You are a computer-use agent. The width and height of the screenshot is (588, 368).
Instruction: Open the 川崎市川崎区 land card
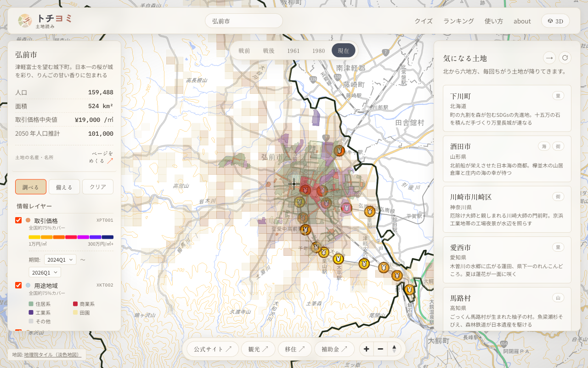(507, 209)
